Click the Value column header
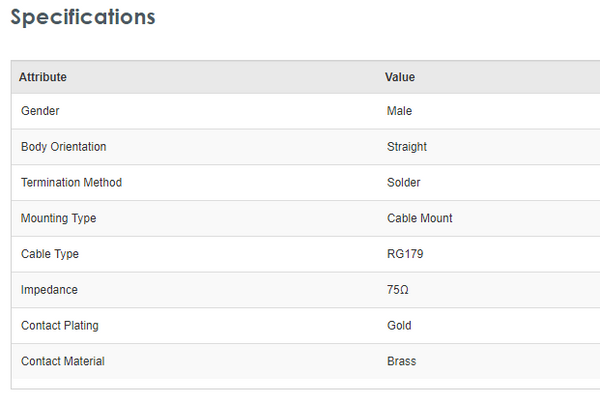This screenshot has height=403, width=600. (x=400, y=77)
